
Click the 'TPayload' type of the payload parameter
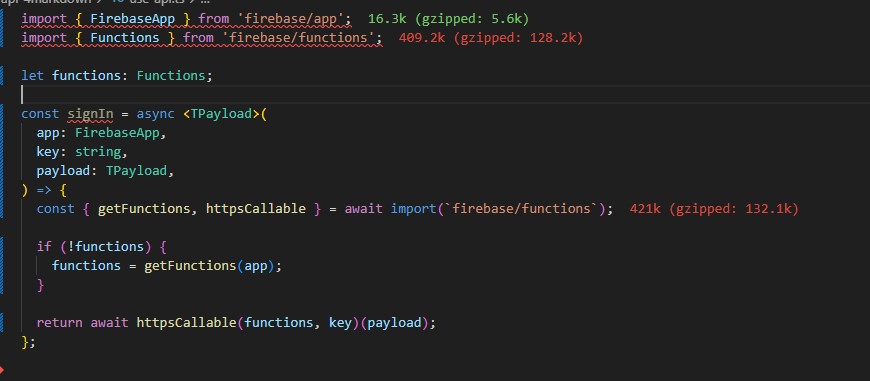(136, 171)
